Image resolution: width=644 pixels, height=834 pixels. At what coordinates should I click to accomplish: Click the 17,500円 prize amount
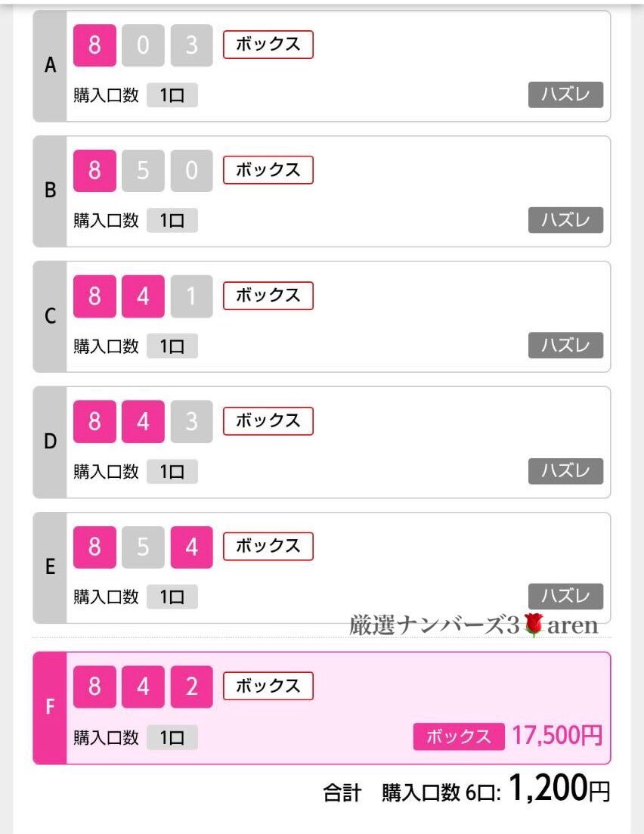click(557, 736)
